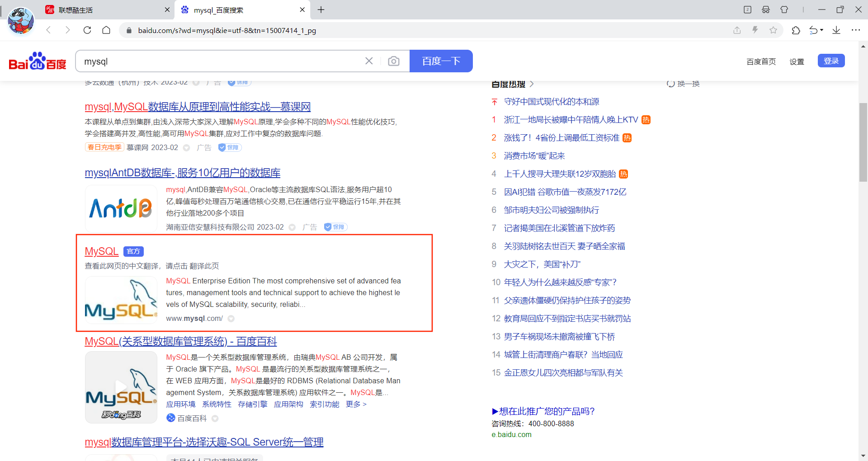
Task: Toggle the lightning speed mode icon
Action: [755, 30]
